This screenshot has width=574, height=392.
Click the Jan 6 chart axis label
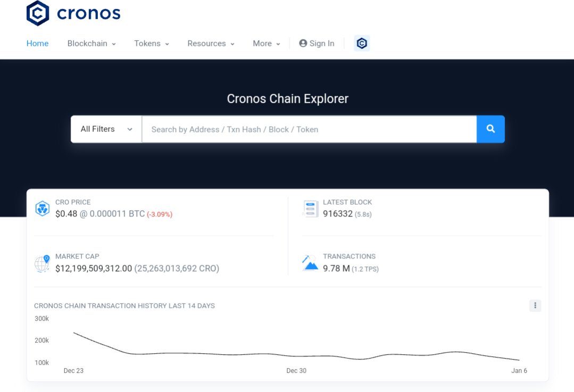[519, 370]
